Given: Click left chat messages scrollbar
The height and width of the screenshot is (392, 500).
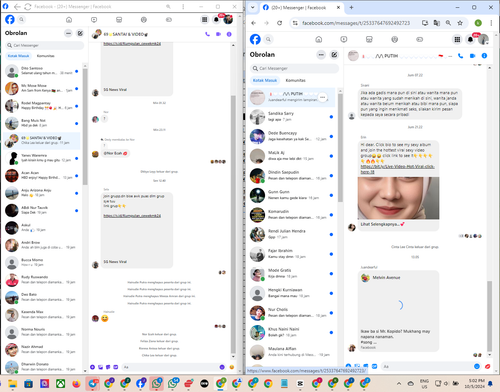Looking at the screenshot, I should [233, 223].
